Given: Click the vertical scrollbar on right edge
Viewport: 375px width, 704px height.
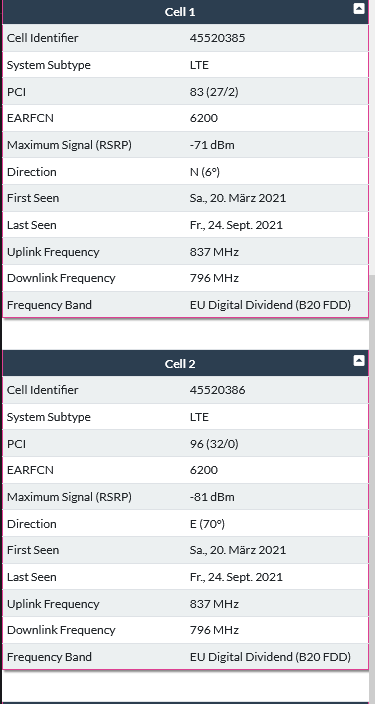Looking at the screenshot, I should pyautogui.click(x=372, y=489).
